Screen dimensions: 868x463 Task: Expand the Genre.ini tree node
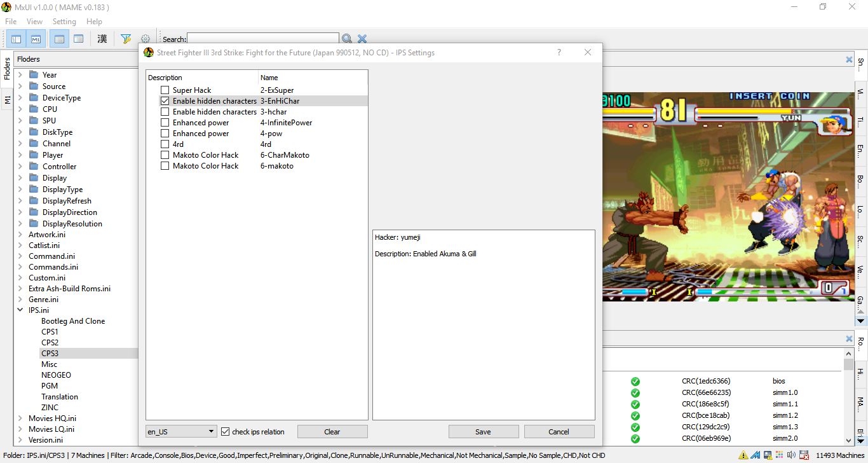20,300
